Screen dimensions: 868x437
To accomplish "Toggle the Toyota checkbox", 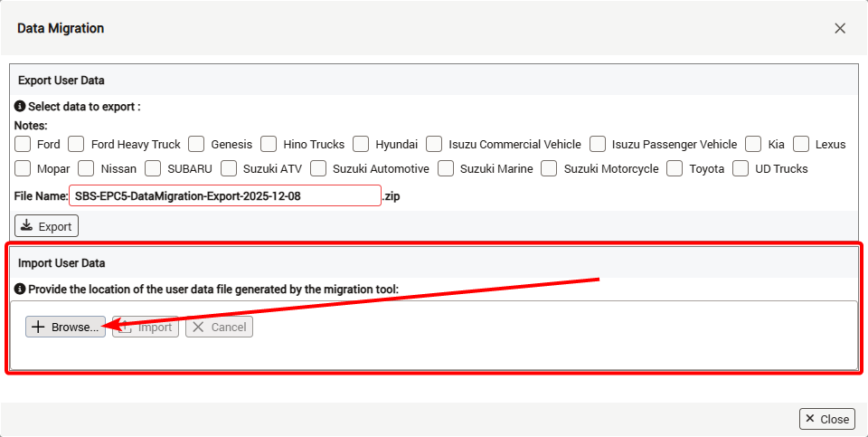I will 675,168.
